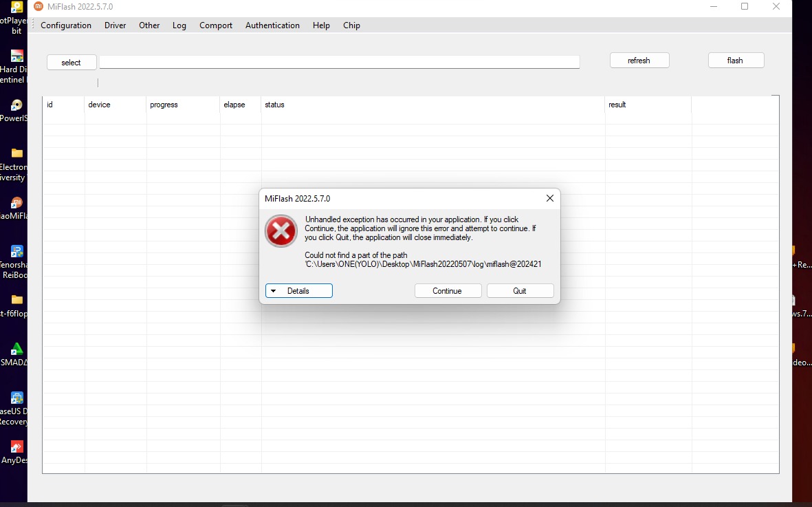Click the MiFlash logo in the title bar
Screen dimensions: 812x507
39,7
